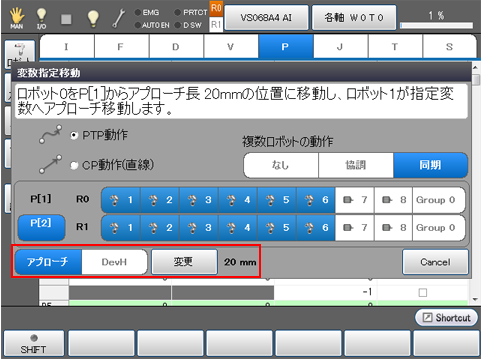Click the 変更 button
This screenshot has width=481, height=360.
184,262
